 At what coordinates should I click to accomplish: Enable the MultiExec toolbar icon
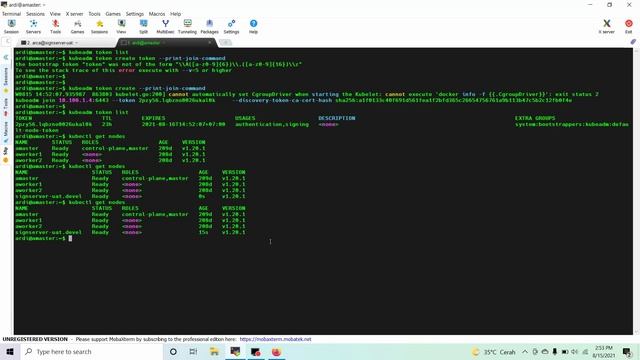click(165, 27)
